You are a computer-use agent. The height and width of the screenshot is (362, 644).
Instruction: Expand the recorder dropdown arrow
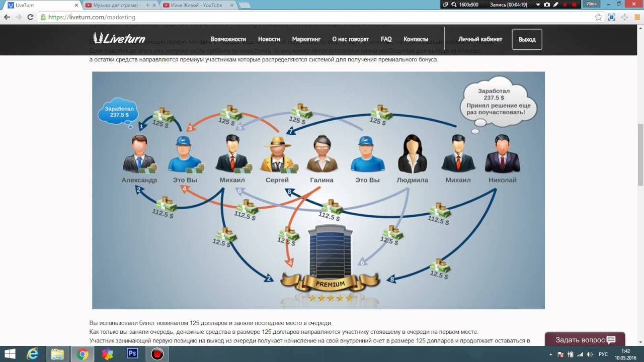point(538,4)
